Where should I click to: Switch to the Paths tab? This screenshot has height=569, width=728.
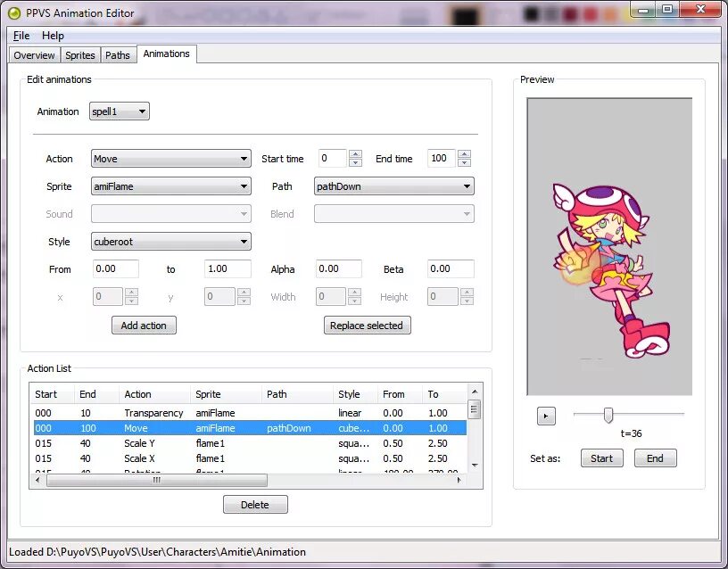[118, 55]
